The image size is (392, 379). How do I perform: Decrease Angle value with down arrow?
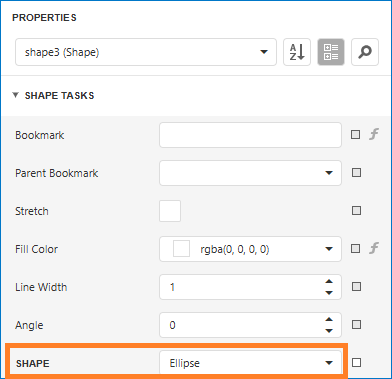coord(329,331)
